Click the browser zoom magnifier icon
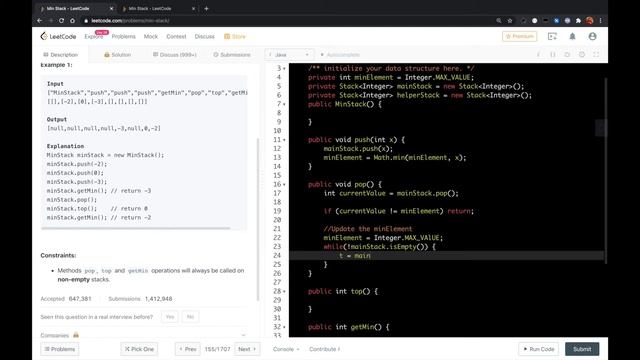640x360 pixels. pos(499,20)
